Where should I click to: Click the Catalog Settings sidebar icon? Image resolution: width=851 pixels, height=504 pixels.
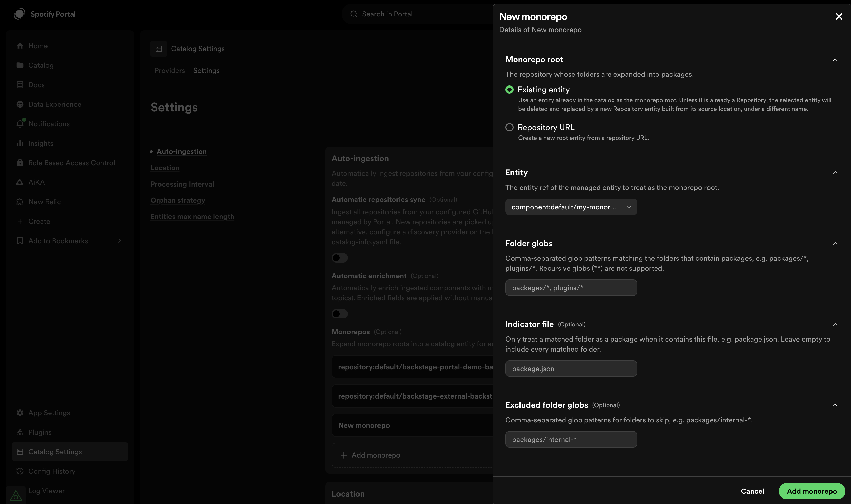20,452
